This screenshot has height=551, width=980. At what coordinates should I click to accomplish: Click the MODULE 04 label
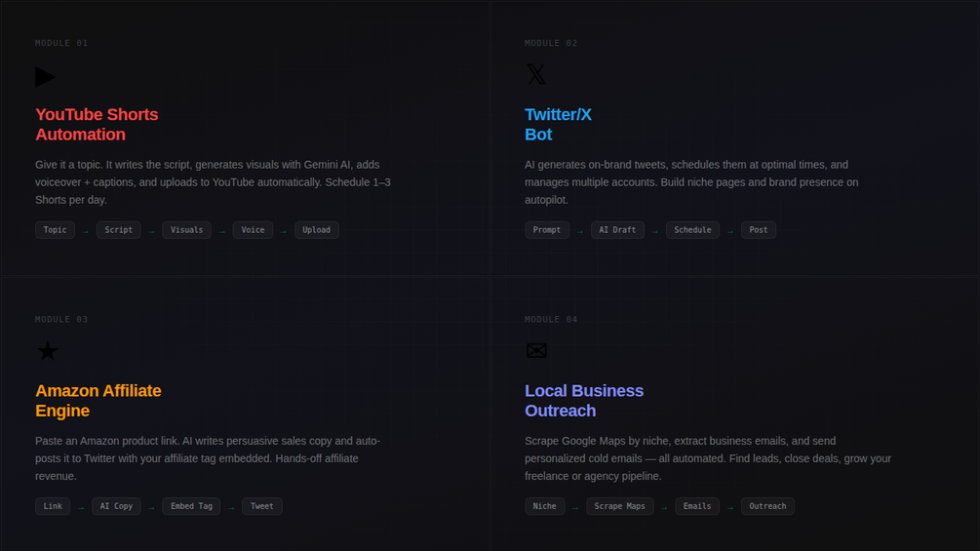(551, 319)
